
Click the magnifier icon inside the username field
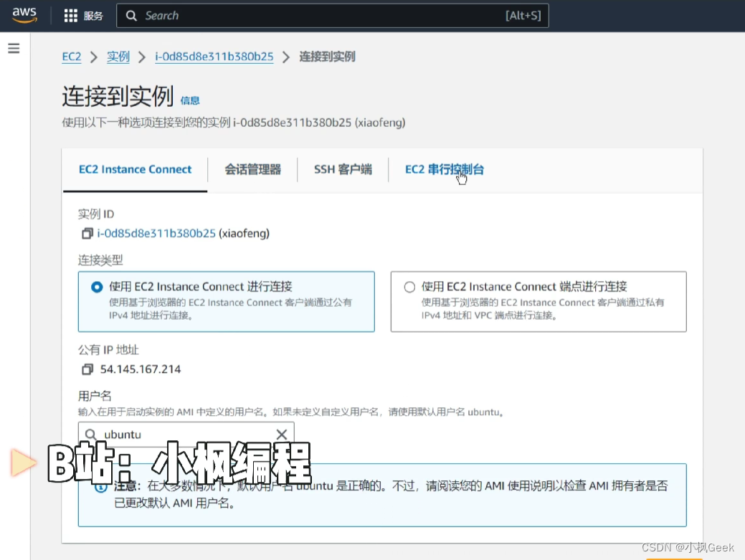(90, 434)
